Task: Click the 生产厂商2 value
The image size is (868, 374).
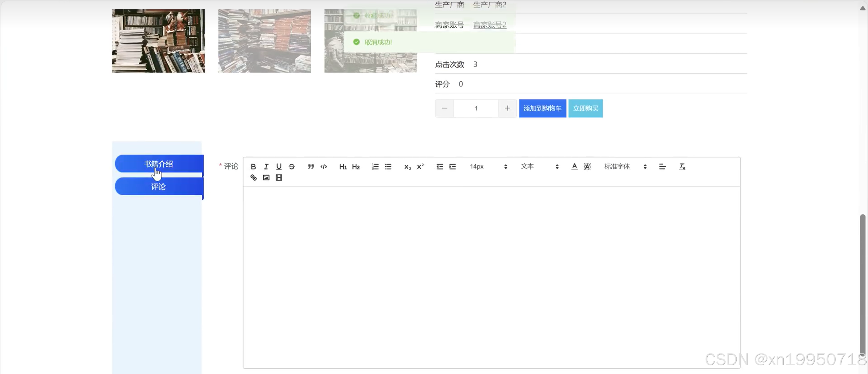Action: [489, 5]
